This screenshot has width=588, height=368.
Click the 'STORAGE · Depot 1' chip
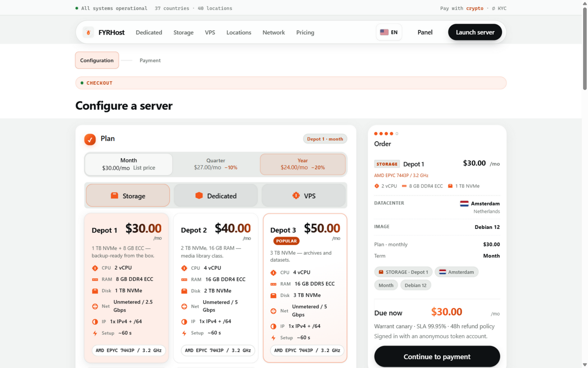tap(403, 272)
